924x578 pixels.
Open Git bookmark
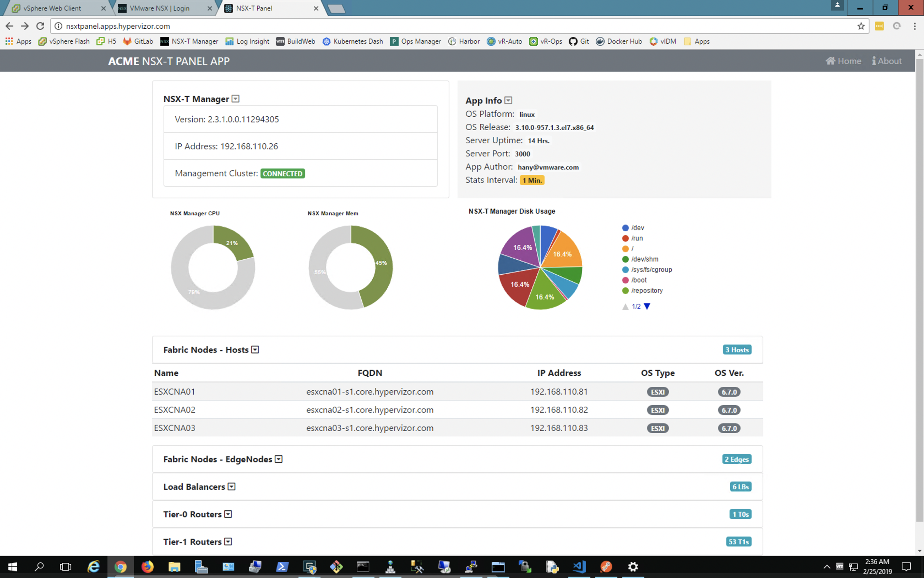click(x=579, y=41)
